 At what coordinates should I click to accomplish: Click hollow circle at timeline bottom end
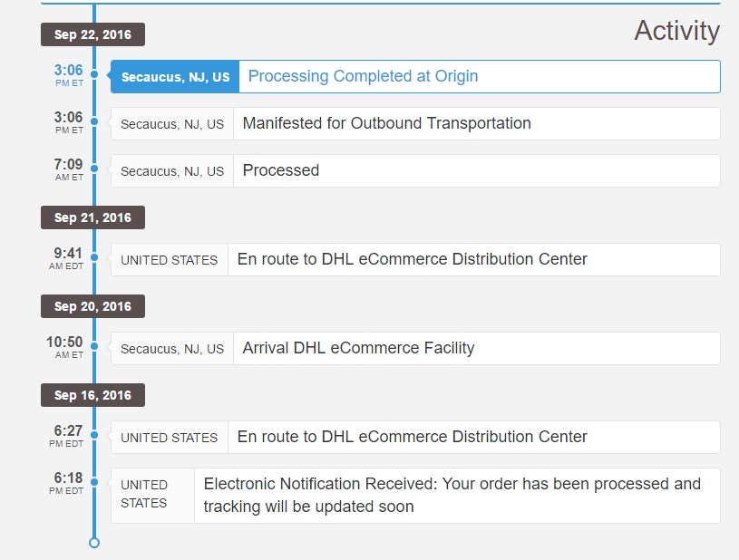[x=94, y=543]
